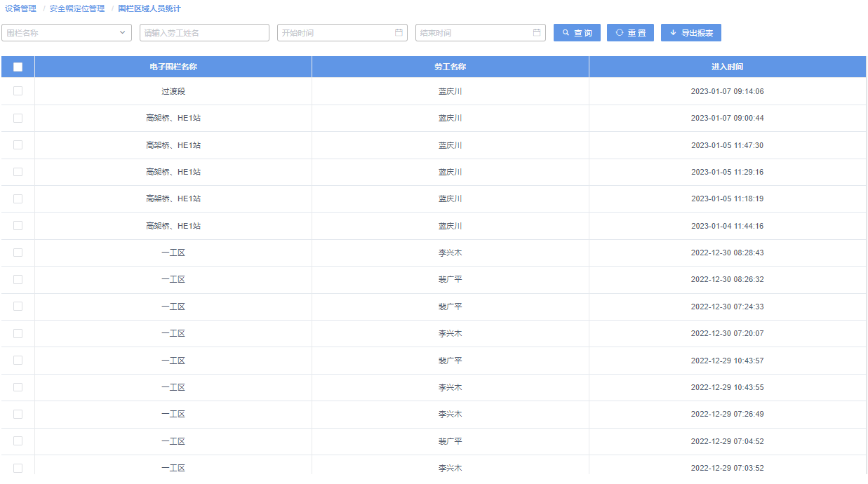Select checkbox for 2023-01-07 09:00:44 row
This screenshot has width=868, height=484.
(18, 119)
